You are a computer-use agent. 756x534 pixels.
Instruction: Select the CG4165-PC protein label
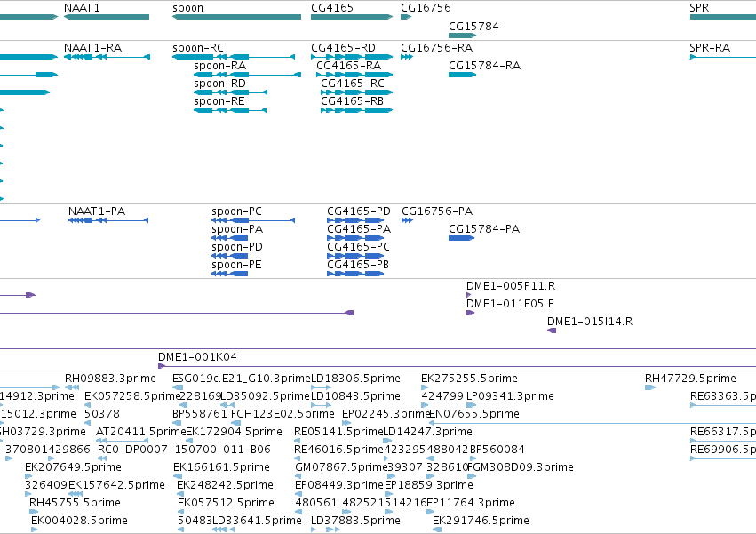(358, 247)
